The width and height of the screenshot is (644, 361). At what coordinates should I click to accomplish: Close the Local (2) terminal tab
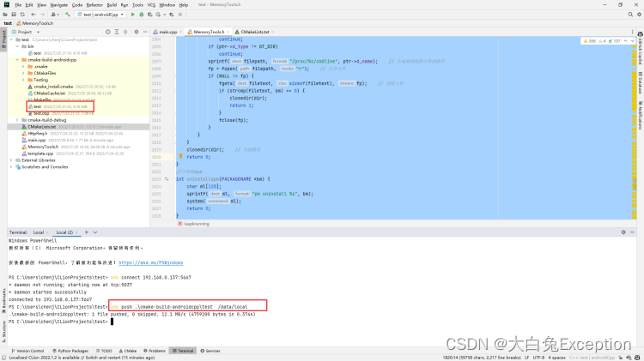point(76,232)
